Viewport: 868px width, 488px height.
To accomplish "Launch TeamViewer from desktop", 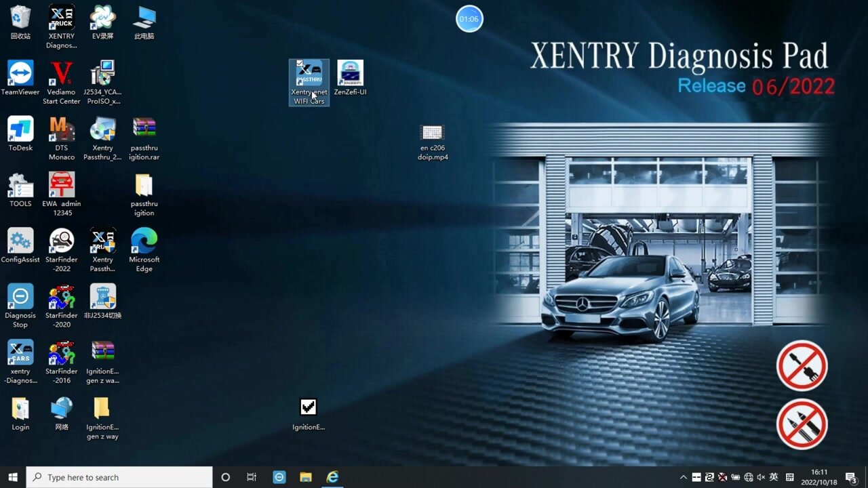I will coord(20,78).
